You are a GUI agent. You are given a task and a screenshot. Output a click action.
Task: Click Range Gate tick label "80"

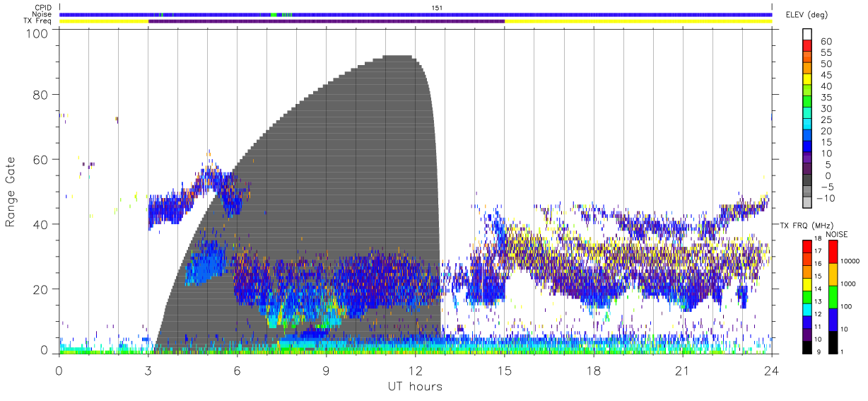[x=41, y=95]
